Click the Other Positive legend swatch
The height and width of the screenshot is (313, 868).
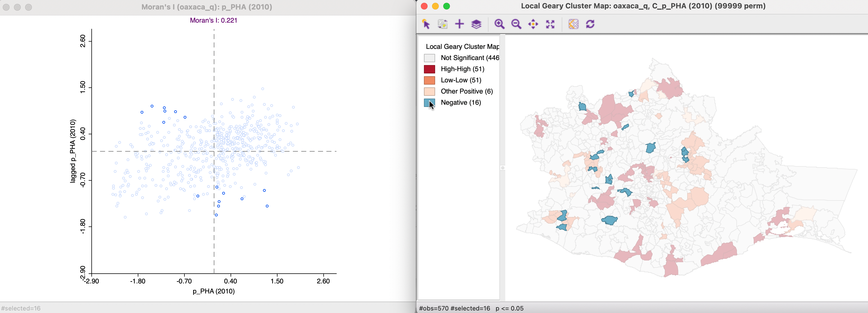coord(429,91)
